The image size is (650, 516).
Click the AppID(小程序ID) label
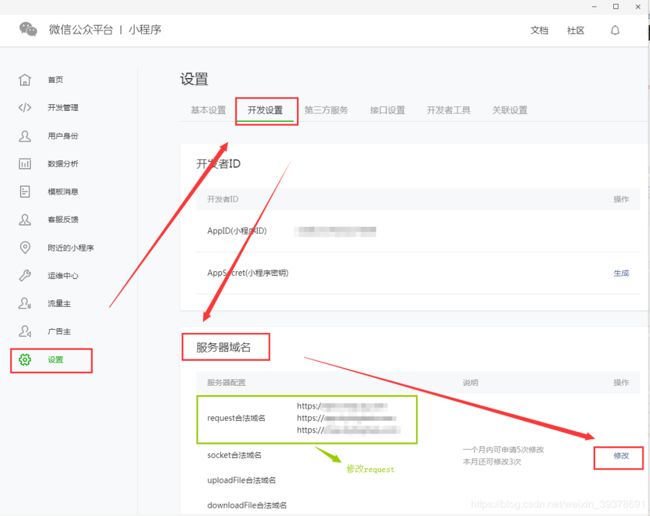pyautogui.click(x=237, y=231)
